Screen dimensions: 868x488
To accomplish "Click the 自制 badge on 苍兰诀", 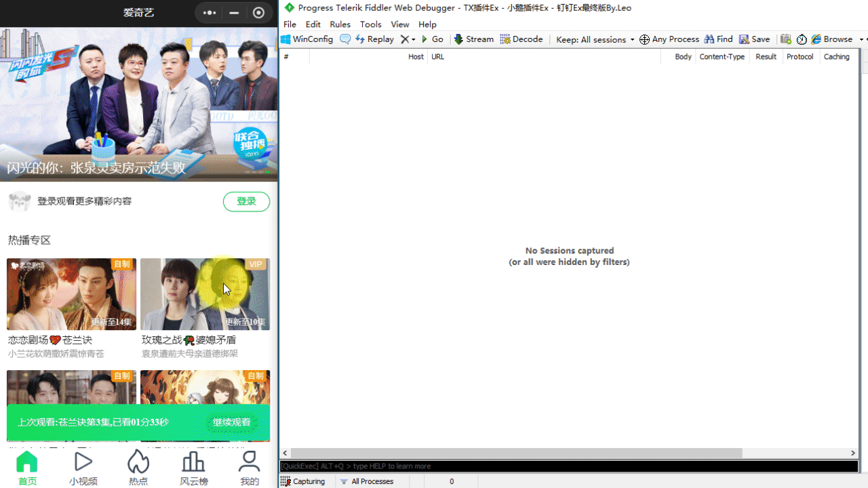I will click(122, 264).
